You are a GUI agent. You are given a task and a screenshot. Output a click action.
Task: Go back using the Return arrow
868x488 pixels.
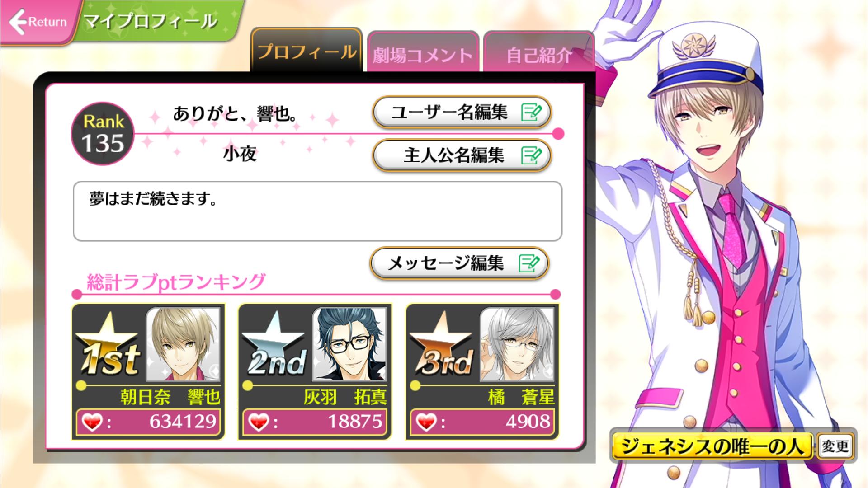tap(37, 22)
